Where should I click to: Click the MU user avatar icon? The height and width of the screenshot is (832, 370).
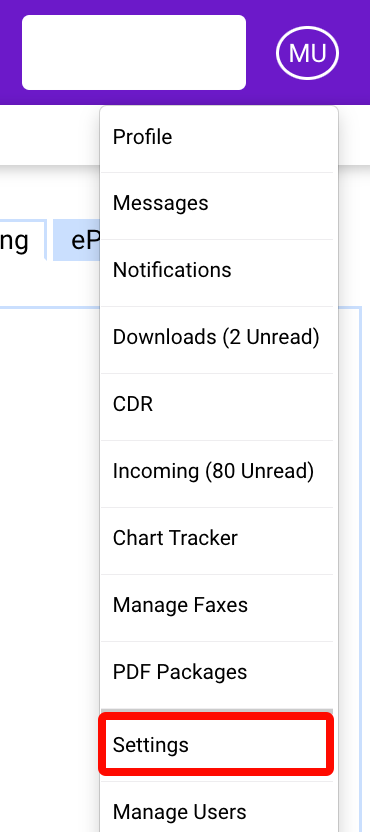307,53
